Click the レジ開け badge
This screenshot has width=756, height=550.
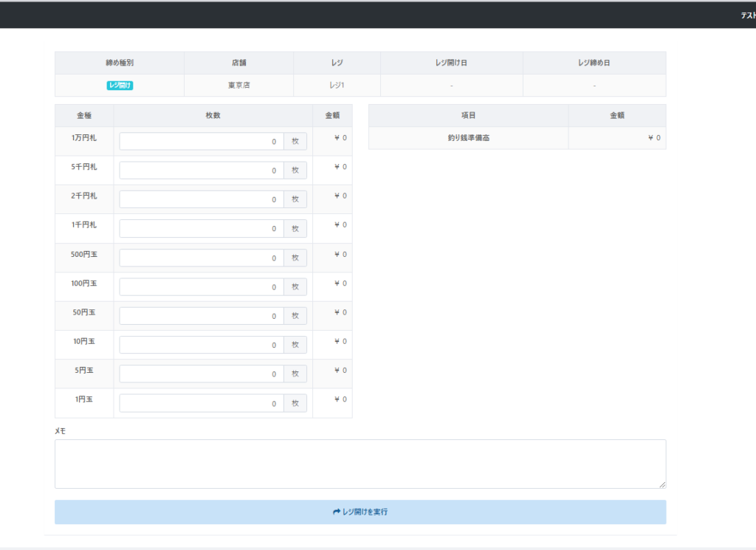coord(120,86)
